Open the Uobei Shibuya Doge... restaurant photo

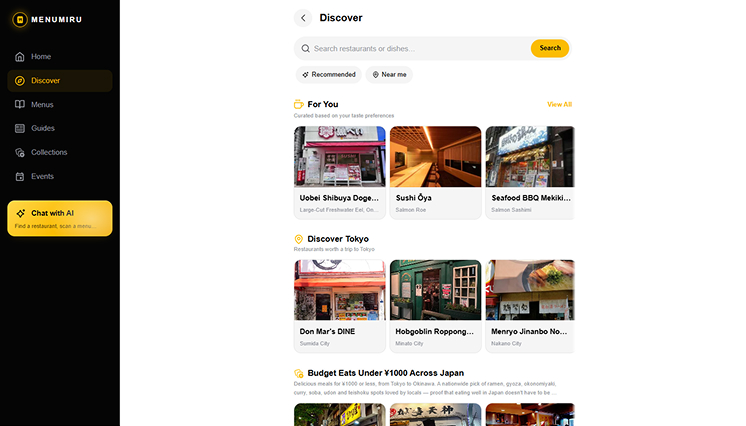(x=340, y=157)
